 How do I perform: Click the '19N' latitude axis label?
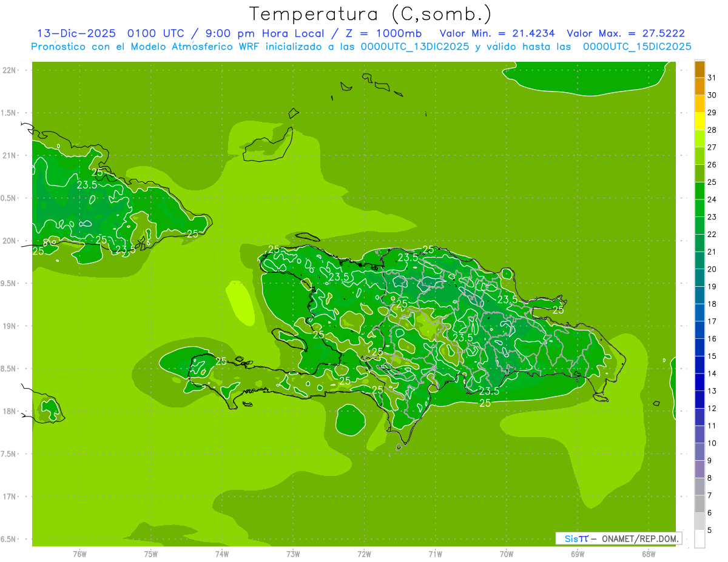click(x=9, y=326)
